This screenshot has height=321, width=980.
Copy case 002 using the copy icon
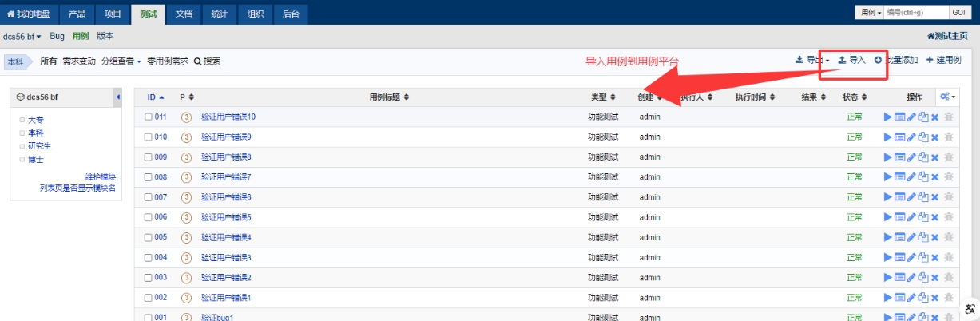point(923,297)
